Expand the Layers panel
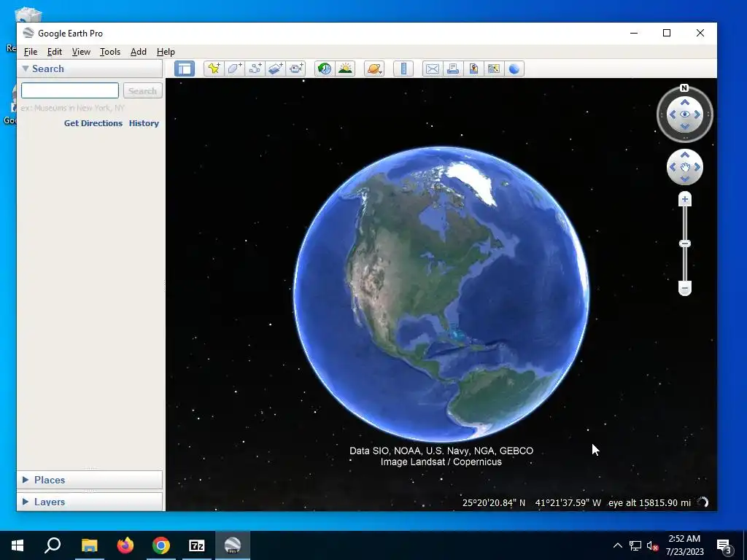Screen dimensions: 747x560 pos(26,502)
